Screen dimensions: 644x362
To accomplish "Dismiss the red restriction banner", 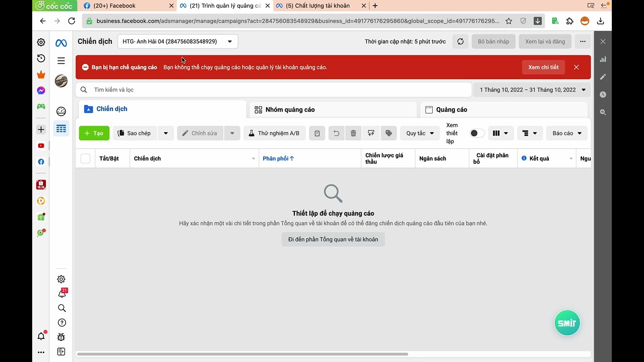I will click(577, 67).
